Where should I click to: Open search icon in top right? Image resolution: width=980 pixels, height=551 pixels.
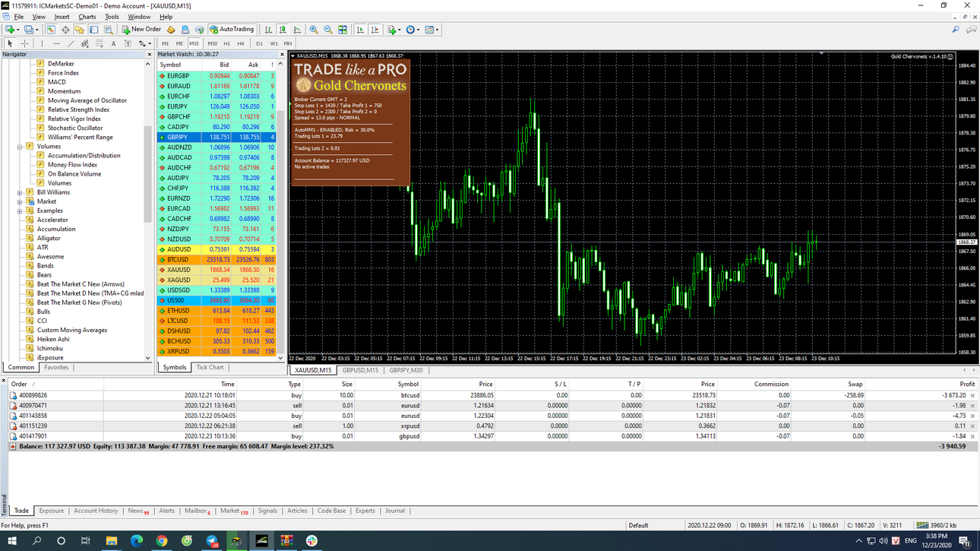[x=956, y=30]
